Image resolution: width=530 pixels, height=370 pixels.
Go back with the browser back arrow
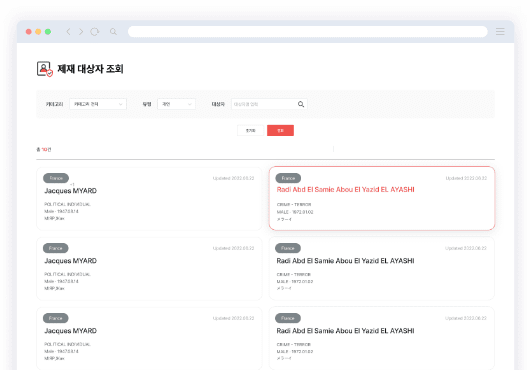pos(69,32)
